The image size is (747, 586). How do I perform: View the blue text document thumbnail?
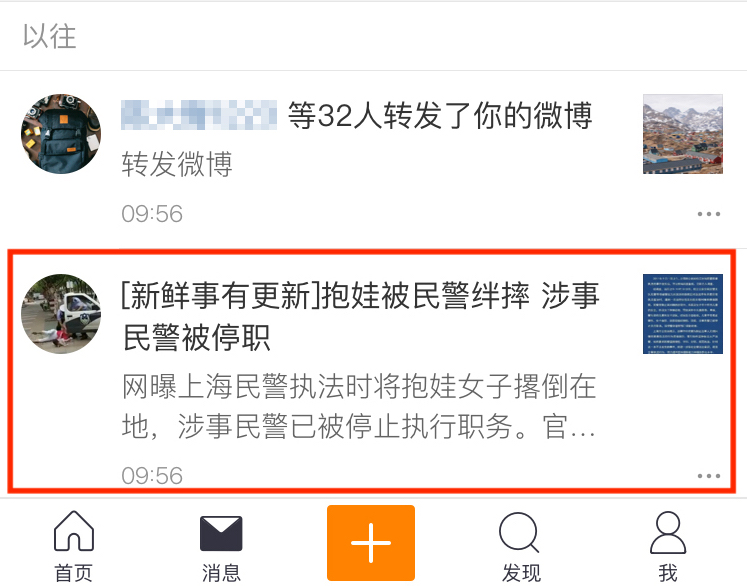683,314
